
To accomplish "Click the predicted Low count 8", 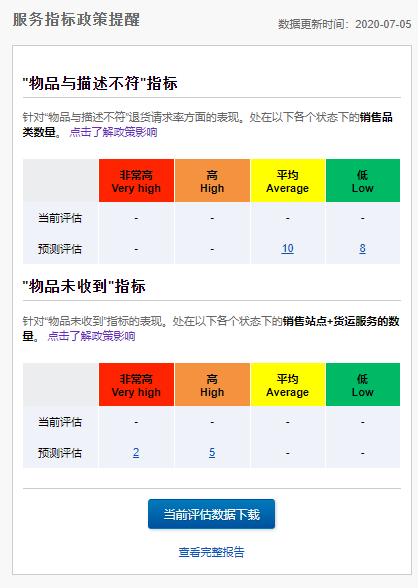I will click(363, 248).
